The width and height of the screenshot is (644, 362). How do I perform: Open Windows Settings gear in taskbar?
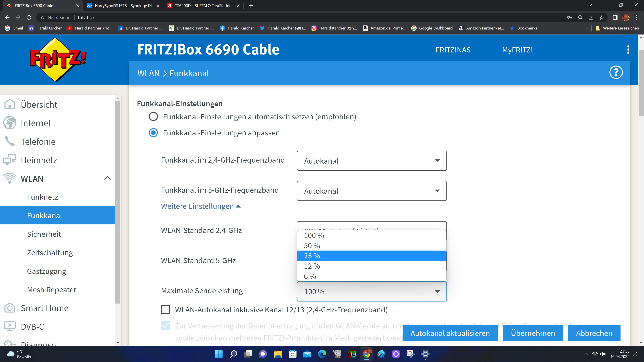[x=425, y=354]
